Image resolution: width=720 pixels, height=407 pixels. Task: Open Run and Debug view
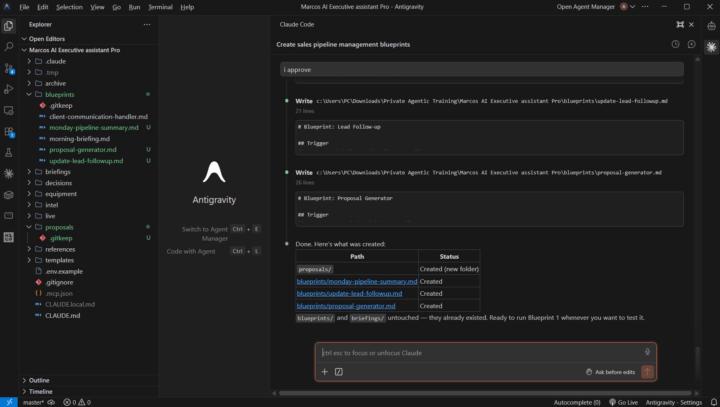[x=8, y=89]
